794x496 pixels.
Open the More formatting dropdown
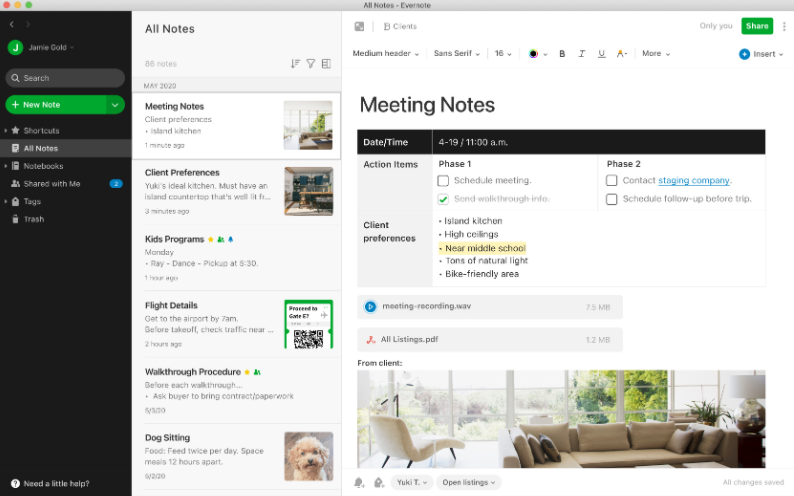point(656,54)
